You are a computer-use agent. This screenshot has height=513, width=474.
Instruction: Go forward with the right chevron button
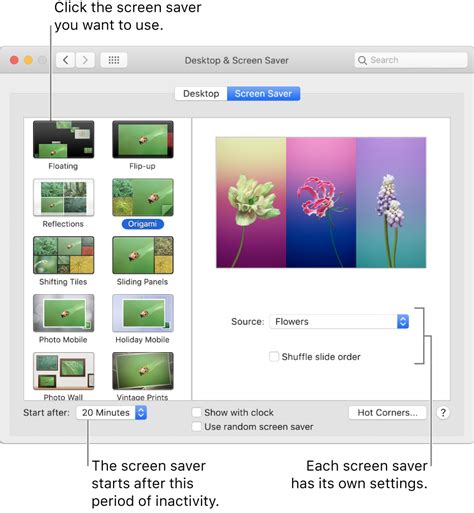tap(85, 60)
